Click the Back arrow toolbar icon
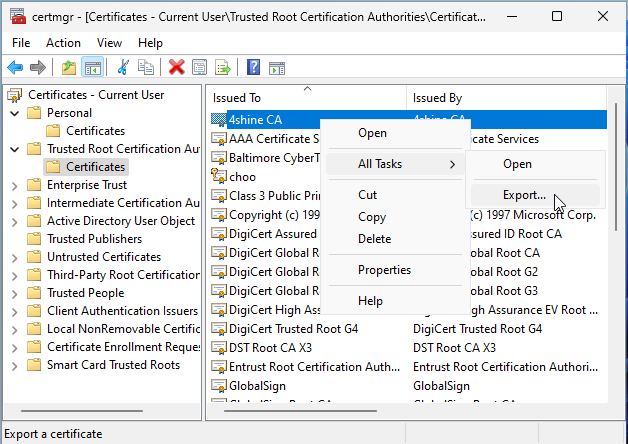 point(15,67)
